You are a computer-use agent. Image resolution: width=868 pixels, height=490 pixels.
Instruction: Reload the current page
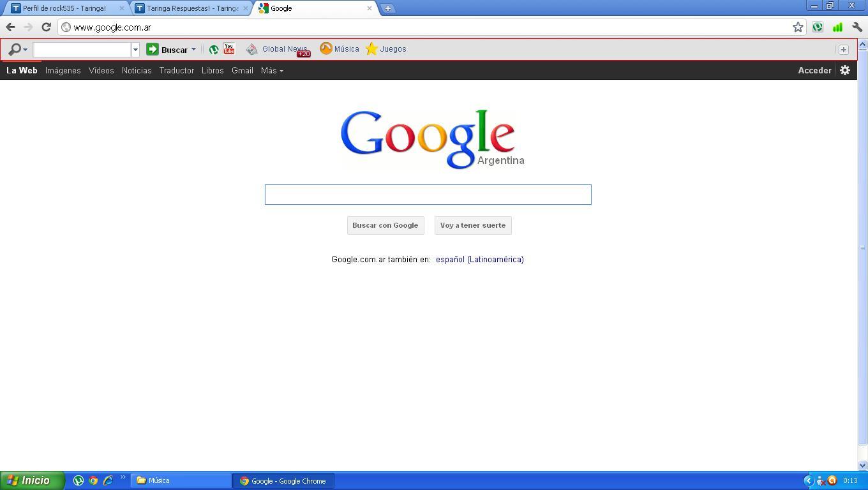coord(46,27)
